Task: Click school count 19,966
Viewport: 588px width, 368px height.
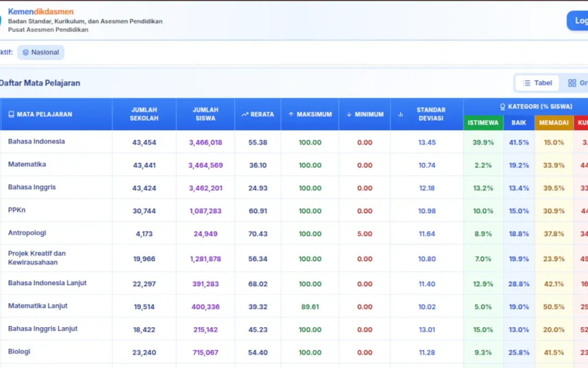Action: click(x=144, y=259)
